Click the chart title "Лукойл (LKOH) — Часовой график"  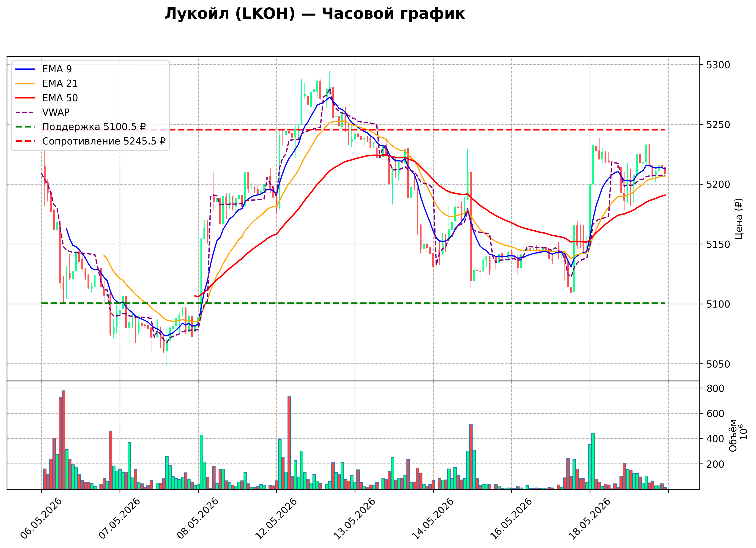(x=314, y=14)
